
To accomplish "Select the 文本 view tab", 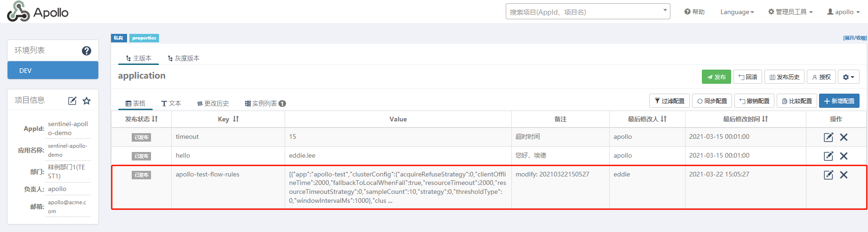I will pos(171,103).
